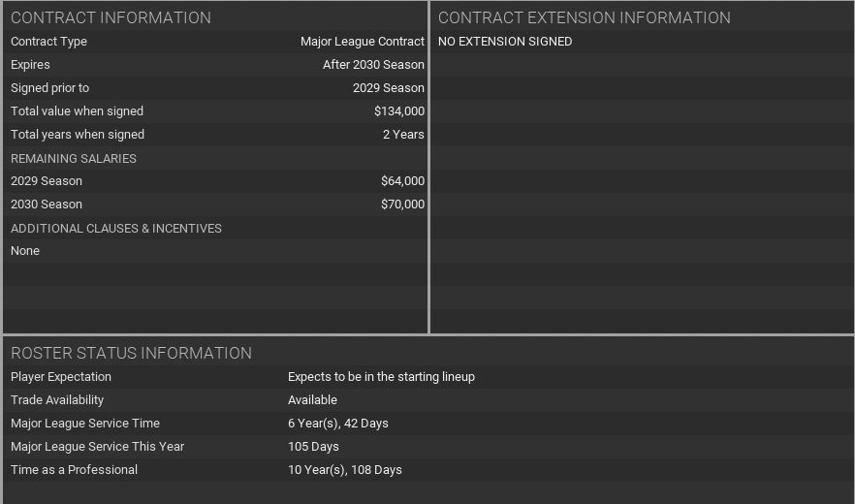Click the $70,000 salary amount

(x=402, y=205)
